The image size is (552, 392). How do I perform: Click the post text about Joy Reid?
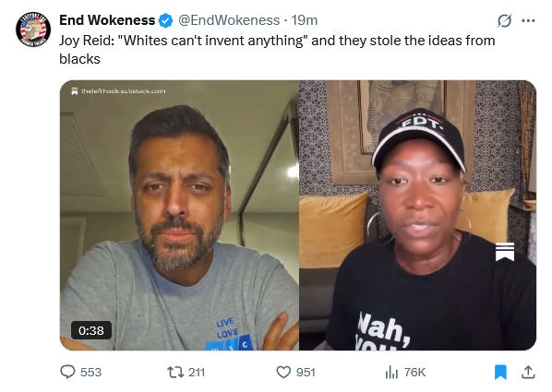(277, 50)
